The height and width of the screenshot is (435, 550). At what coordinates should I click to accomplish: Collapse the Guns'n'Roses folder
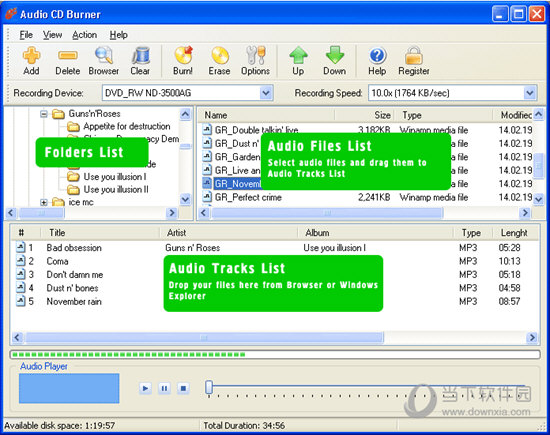click(x=44, y=114)
